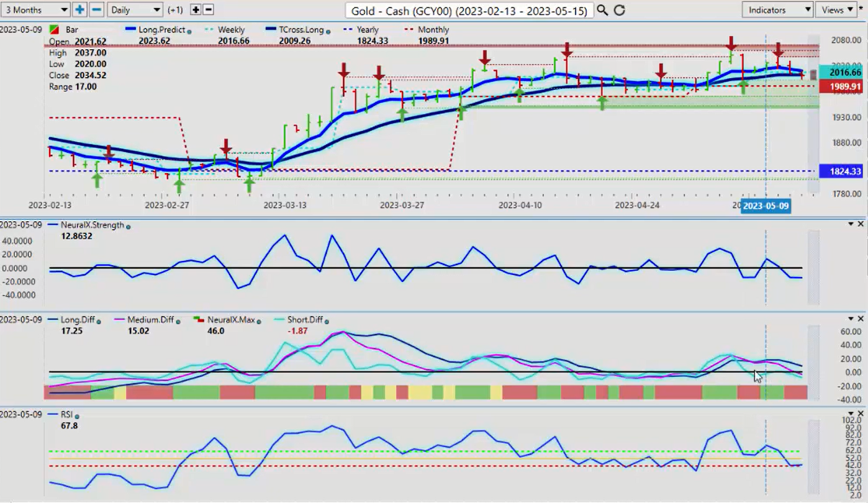Select the Long.Diff legend label
The width and height of the screenshot is (868, 503).
pos(78,320)
